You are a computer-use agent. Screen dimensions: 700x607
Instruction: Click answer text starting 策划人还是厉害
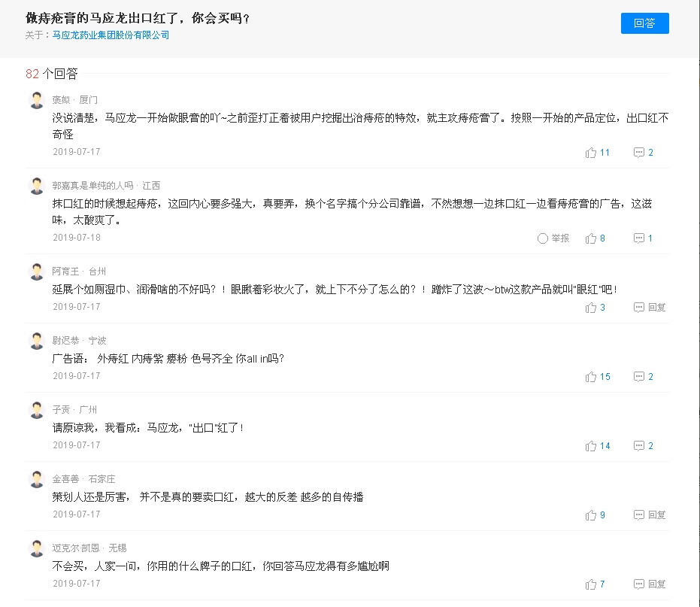click(208, 497)
